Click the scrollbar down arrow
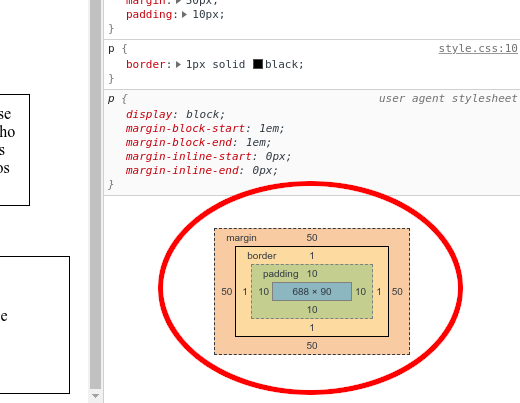520x403 pixels. tap(95, 396)
